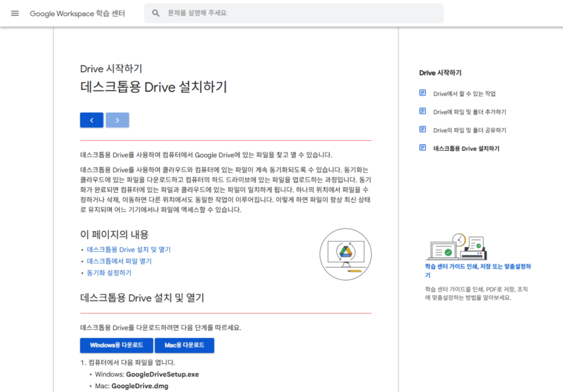Viewport: 563px width, 392px height.
Task: Click inside the '문제를 설명해 주세요' search field
Action: [x=247, y=13]
